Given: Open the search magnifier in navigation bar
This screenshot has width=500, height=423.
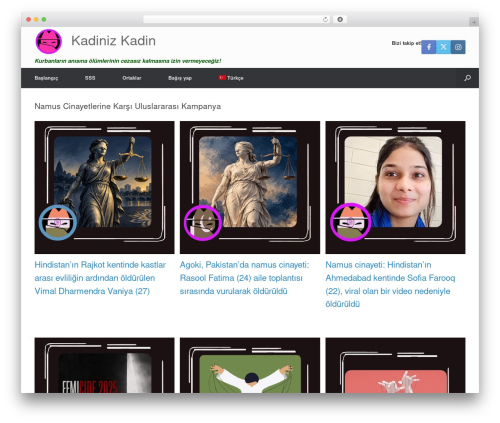Looking at the screenshot, I should (x=467, y=78).
